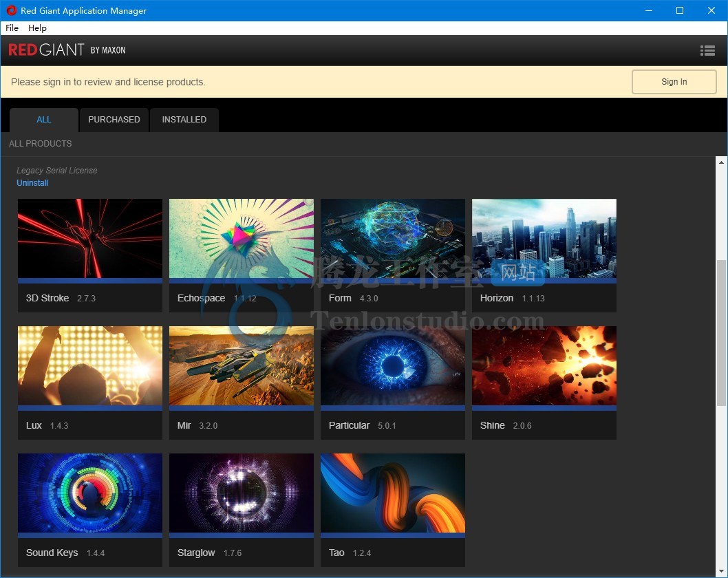
Task: Click the Sound Keys 1.4.4 label
Action: 65,553
